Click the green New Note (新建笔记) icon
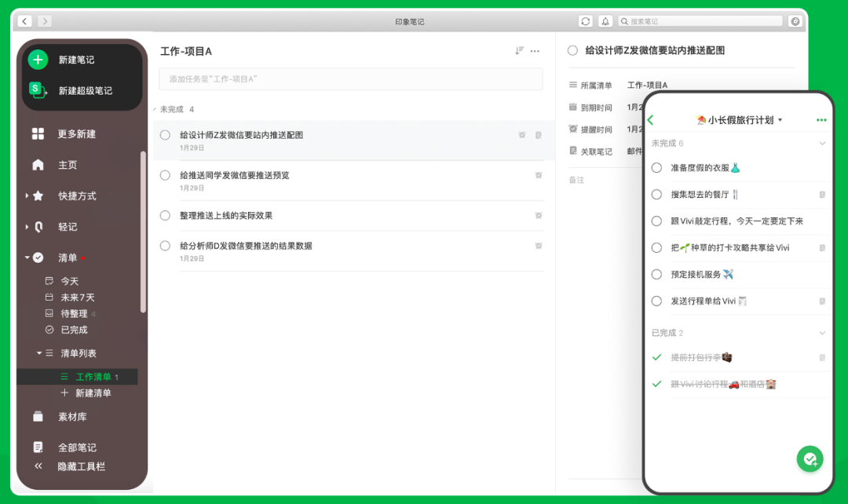 (38, 59)
